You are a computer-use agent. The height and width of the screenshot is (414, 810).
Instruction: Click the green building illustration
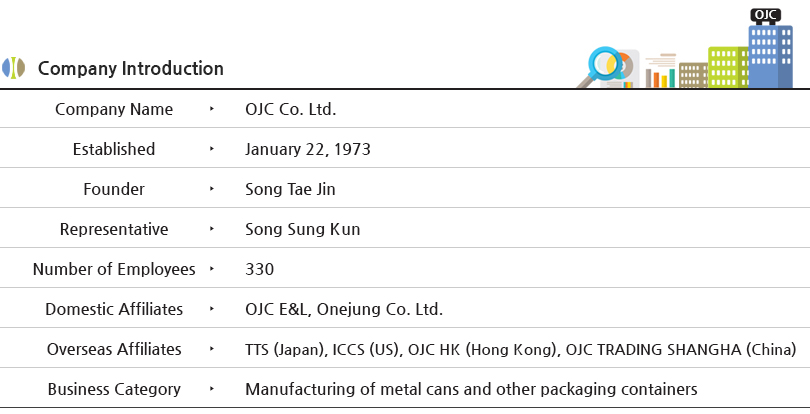pyautogui.click(x=728, y=67)
